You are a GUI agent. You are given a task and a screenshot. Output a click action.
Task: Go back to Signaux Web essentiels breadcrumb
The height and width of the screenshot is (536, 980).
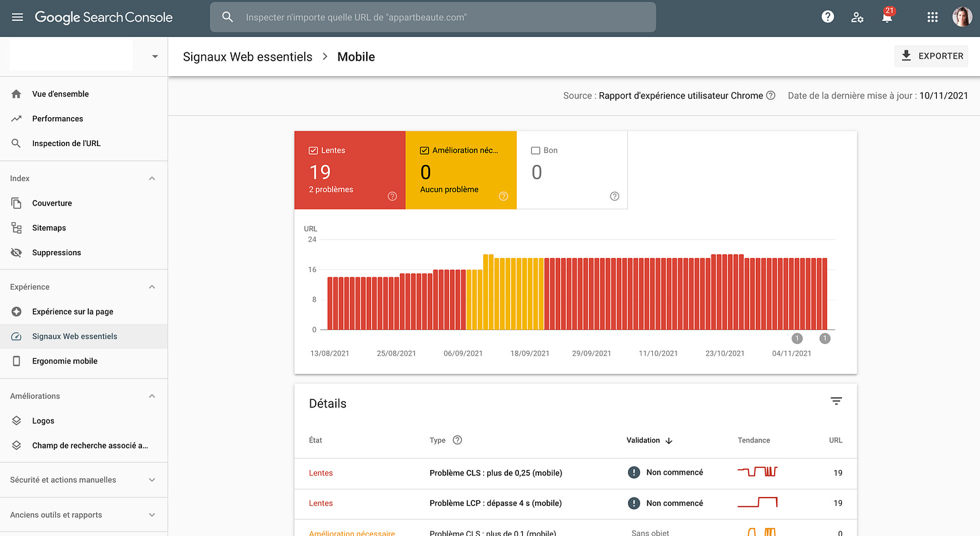pyautogui.click(x=248, y=57)
